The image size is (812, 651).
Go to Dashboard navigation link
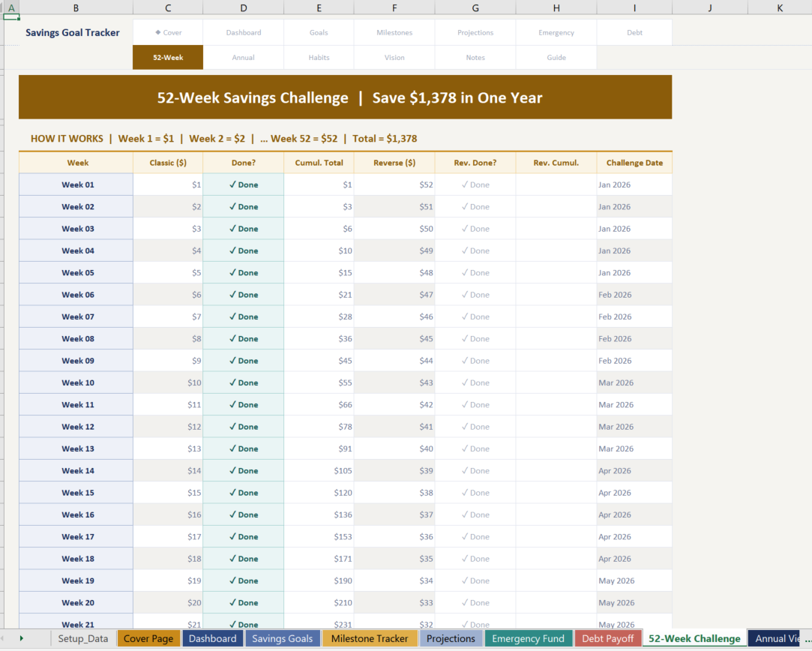tap(244, 32)
